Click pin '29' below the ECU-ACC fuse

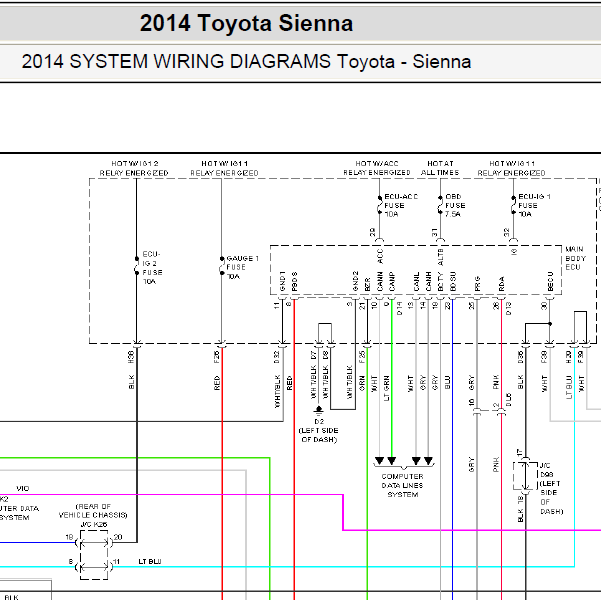click(x=373, y=232)
